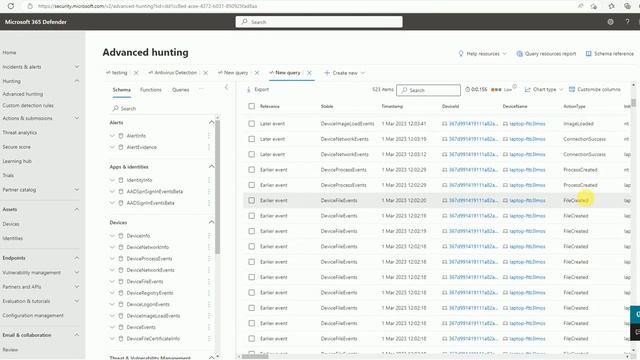Open the more options menu for IdentityInfo
The image size is (640, 360).
tap(209, 180)
